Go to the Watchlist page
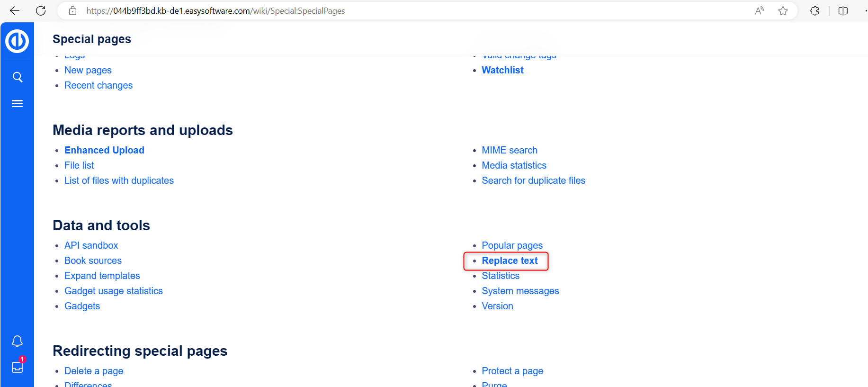This screenshot has height=387, width=868. (x=502, y=70)
